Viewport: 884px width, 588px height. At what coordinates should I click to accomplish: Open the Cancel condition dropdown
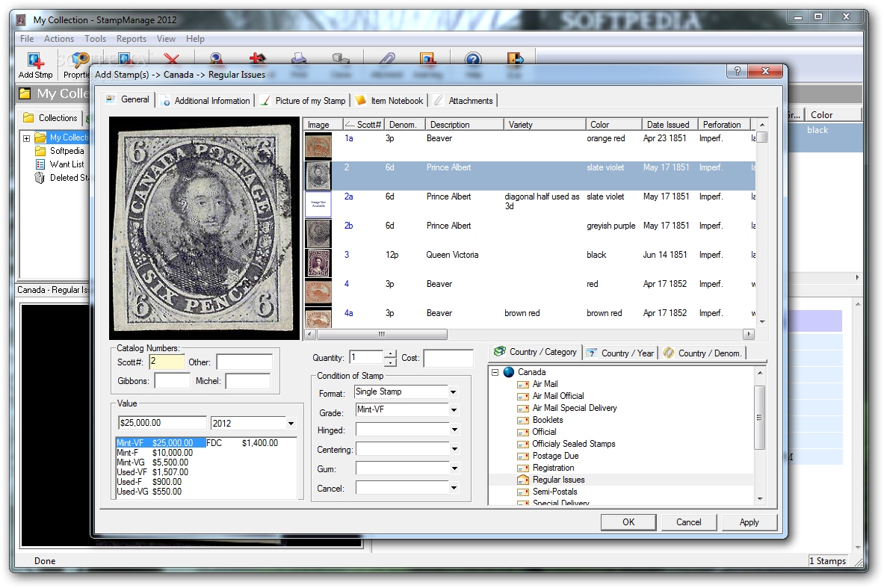(454, 488)
